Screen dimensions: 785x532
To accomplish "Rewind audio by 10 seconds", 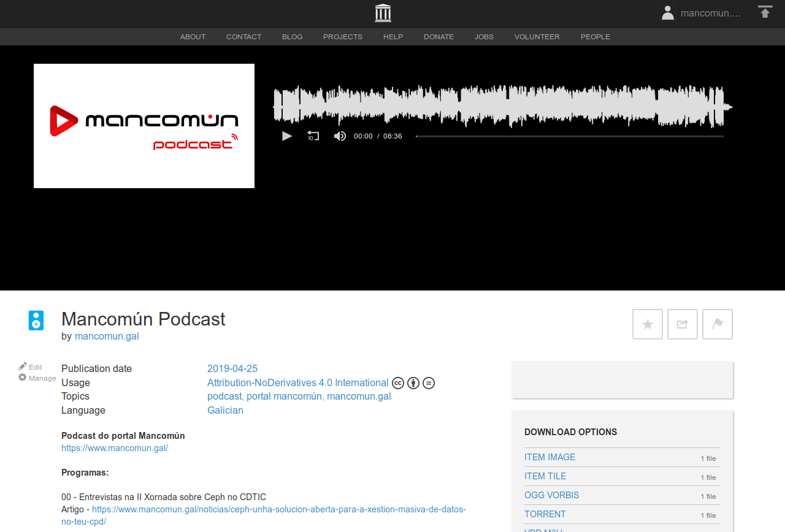I will tap(313, 136).
